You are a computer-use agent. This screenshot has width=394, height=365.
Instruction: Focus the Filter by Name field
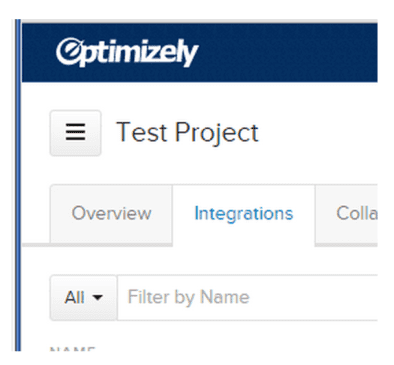coord(247,297)
